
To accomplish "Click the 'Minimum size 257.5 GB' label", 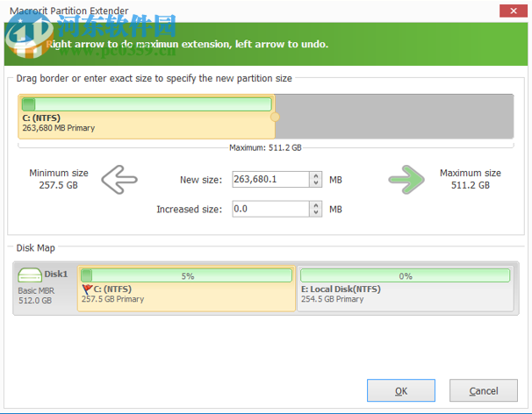I will pos(59,179).
